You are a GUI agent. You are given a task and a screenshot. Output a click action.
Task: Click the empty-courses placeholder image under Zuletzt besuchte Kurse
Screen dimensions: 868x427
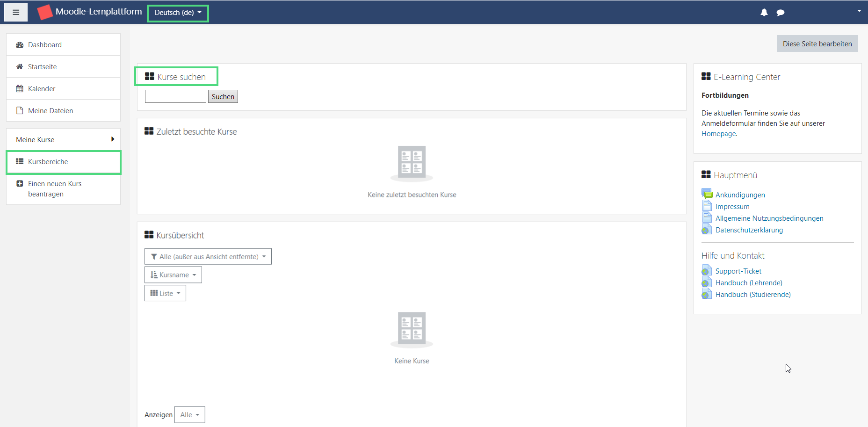[x=412, y=163]
